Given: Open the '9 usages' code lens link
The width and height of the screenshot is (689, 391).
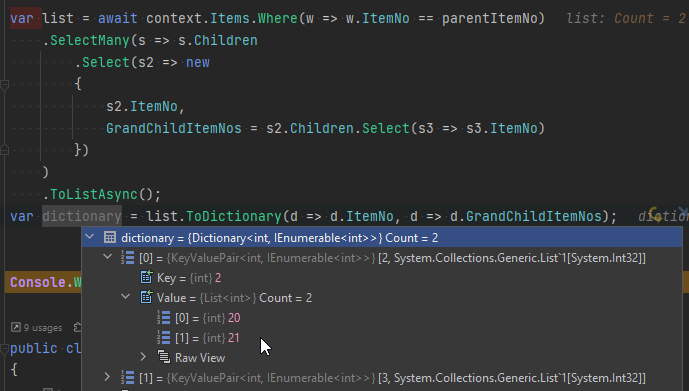Looking at the screenshot, I should coord(43,328).
